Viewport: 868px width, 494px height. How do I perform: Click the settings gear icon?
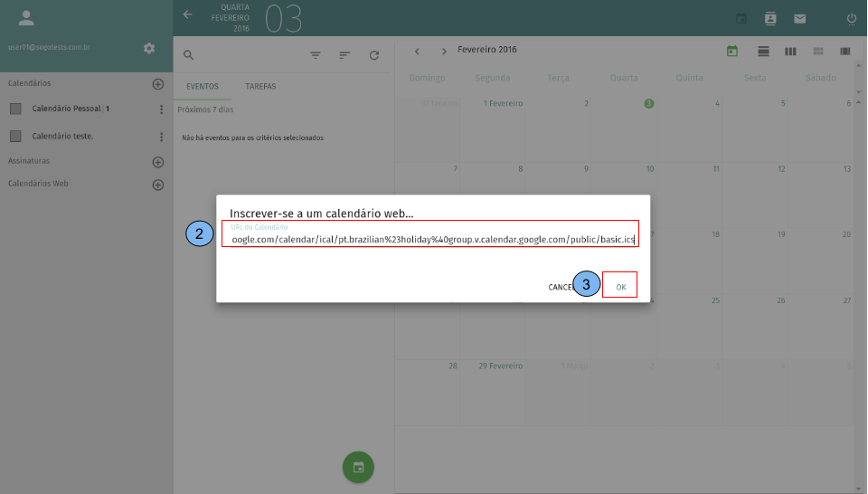tap(149, 48)
